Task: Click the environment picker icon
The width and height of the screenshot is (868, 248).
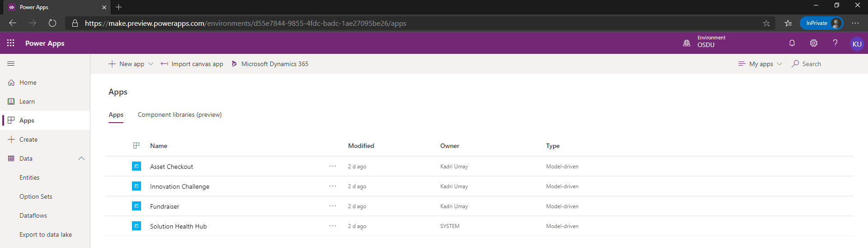Action: tap(687, 43)
